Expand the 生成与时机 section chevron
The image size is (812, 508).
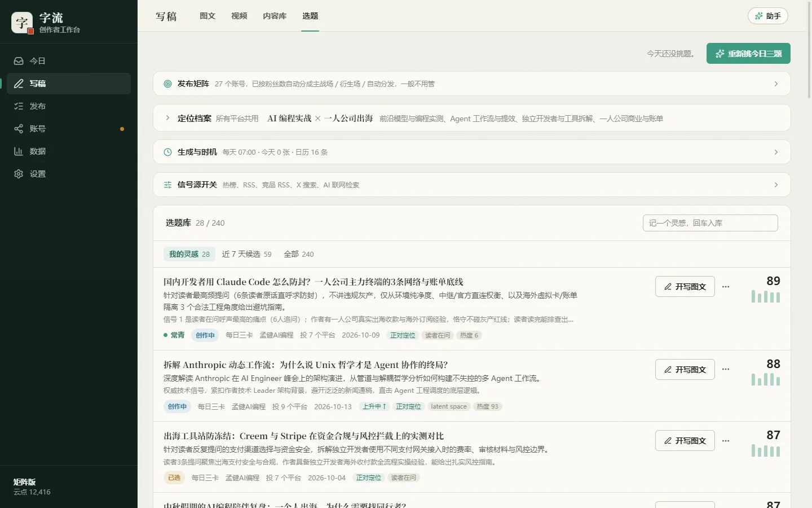click(x=776, y=152)
